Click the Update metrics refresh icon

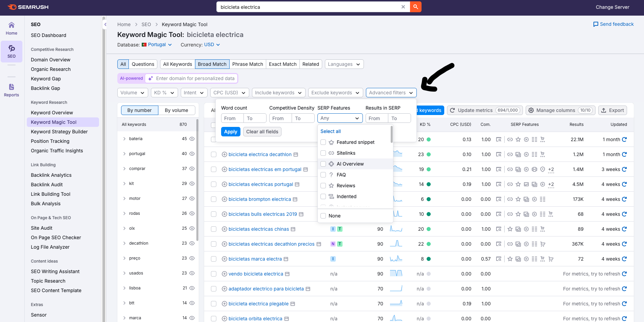click(x=452, y=110)
